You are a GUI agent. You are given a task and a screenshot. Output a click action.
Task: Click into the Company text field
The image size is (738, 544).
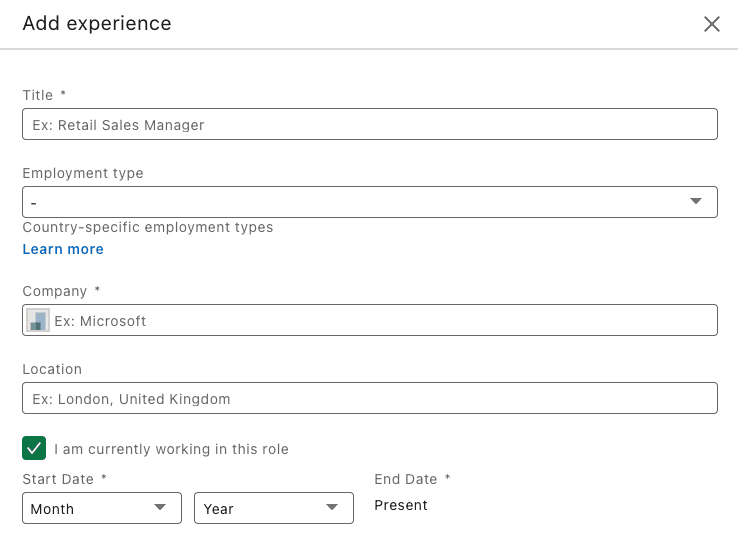[x=370, y=320]
